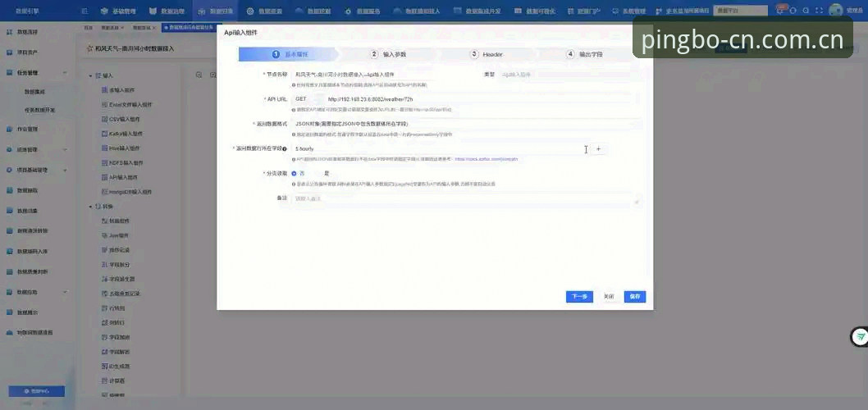Go to step 4 输出字段
868x410 pixels.
coord(585,54)
